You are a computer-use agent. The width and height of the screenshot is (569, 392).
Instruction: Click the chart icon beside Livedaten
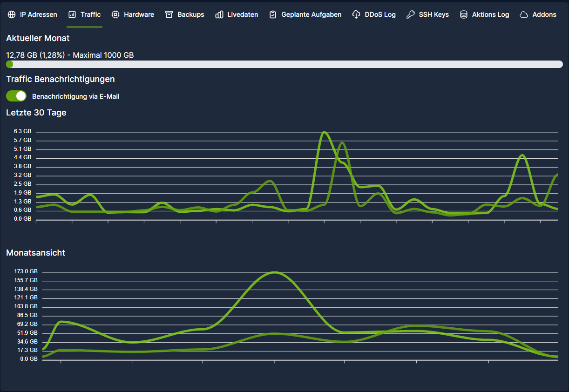[x=219, y=14]
